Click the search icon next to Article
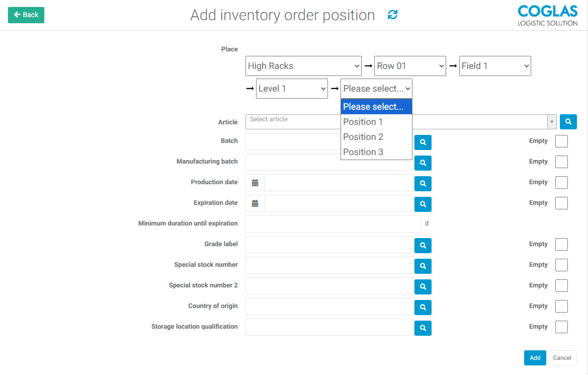This screenshot has width=588, height=375. [x=568, y=122]
